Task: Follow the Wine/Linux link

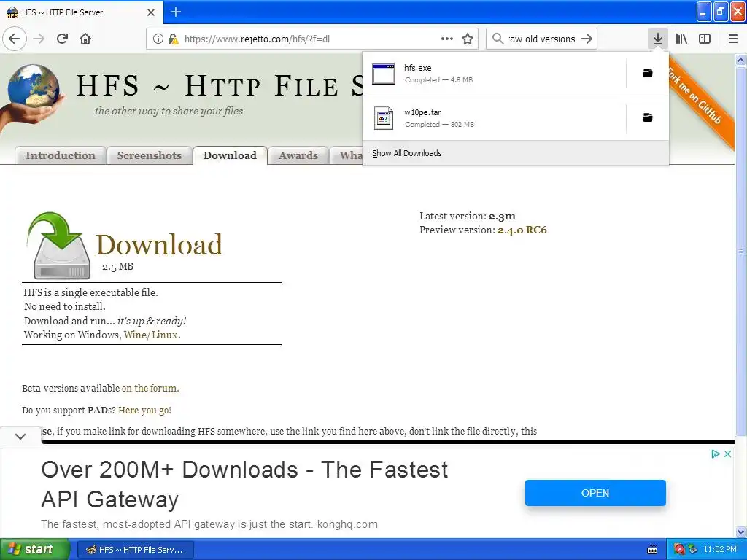Action: [x=151, y=335]
